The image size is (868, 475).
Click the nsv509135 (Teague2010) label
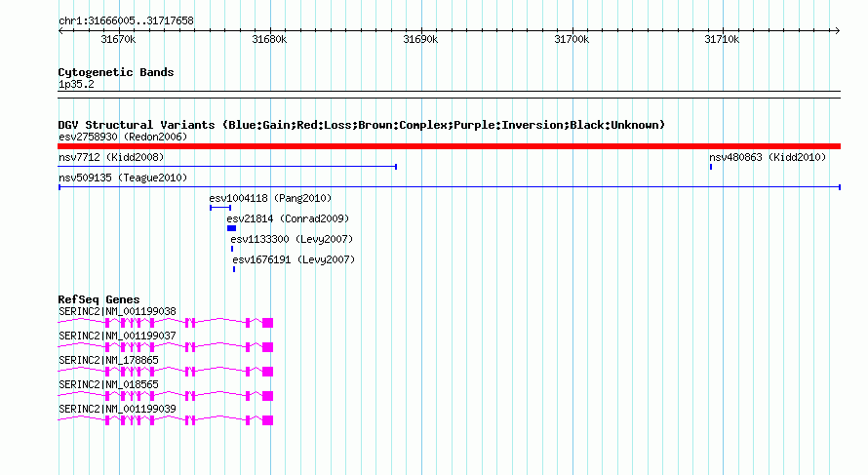click(123, 178)
